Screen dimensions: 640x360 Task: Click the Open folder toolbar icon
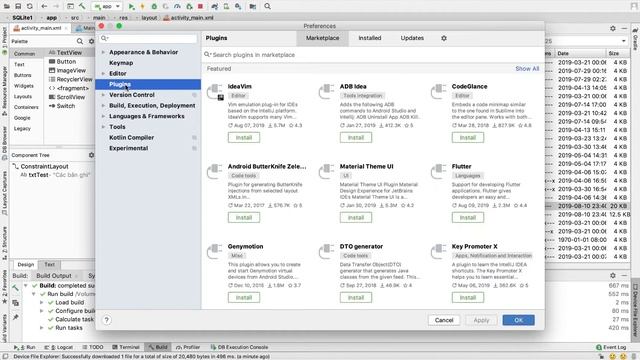click(7, 6)
